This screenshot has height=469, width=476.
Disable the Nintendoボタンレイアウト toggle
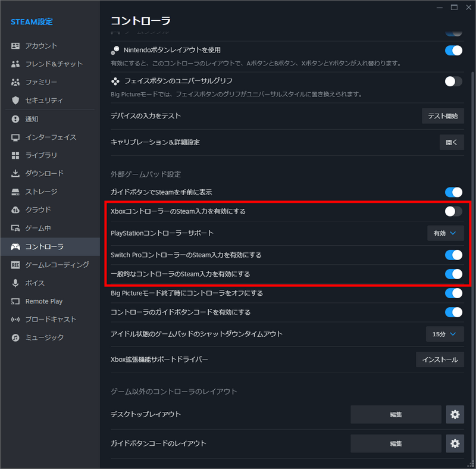click(453, 51)
